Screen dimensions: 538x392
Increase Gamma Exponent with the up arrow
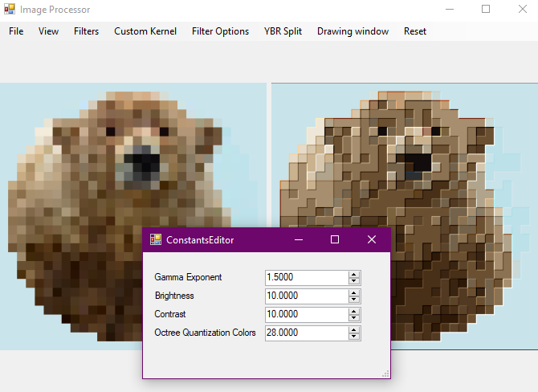click(354, 274)
